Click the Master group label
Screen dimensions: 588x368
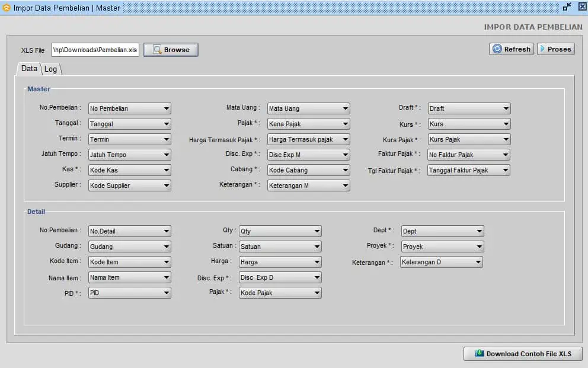pos(39,89)
